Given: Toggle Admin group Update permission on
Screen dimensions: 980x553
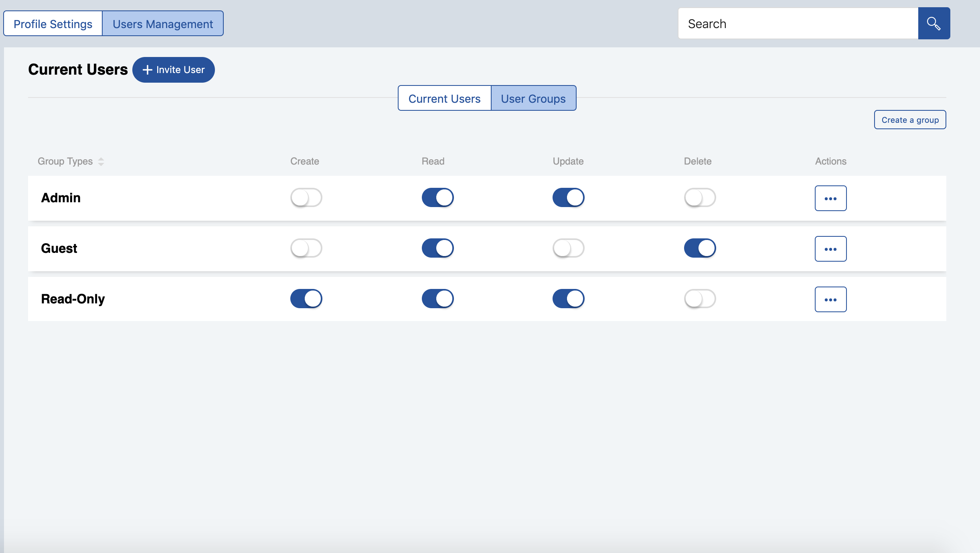Looking at the screenshot, I should (x=567, y=197).
